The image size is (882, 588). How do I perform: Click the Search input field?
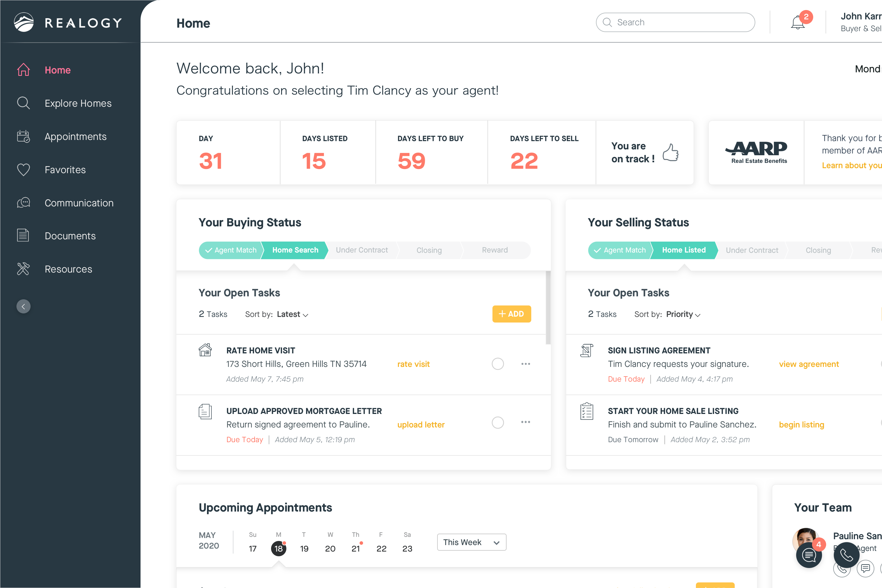pyautogui.click(x=675, y=23)
